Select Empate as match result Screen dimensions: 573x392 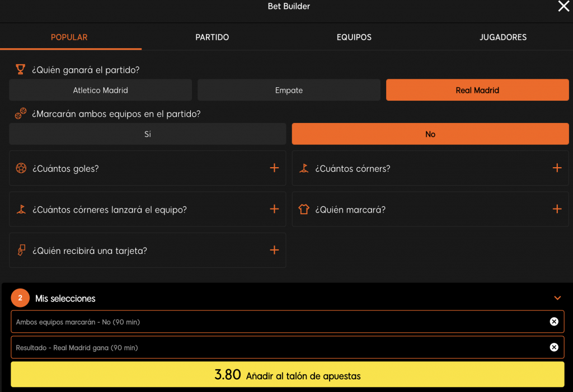tap(289, 90)
